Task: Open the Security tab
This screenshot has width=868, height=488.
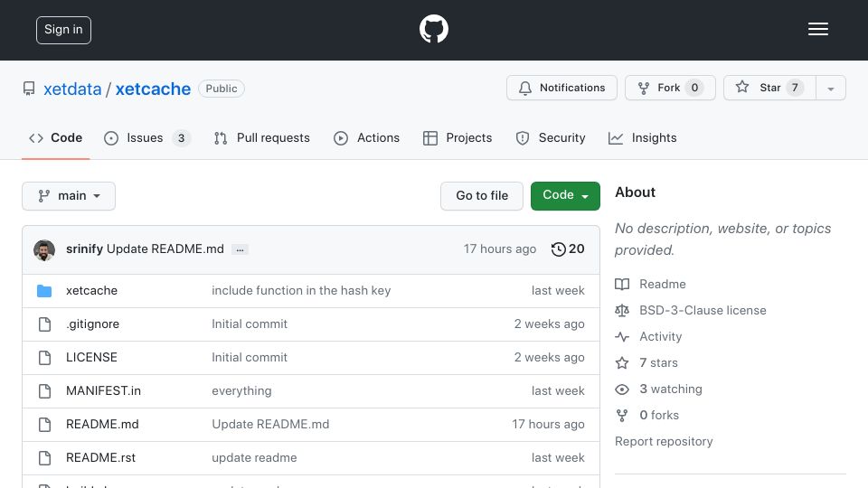Action: [x=551, y=137]
